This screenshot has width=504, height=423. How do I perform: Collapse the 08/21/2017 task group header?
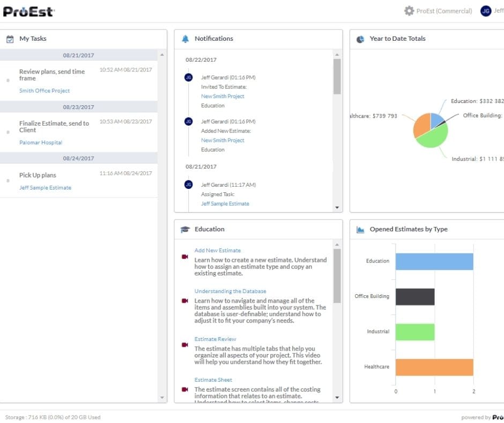click(78, 55)
